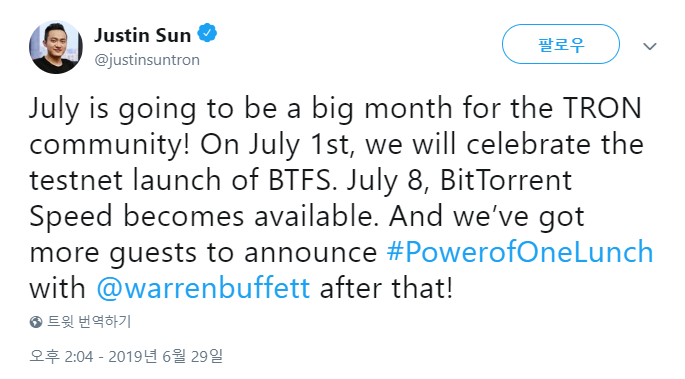The height and width of the screenshot is (379, 685).
Task: Click the phrase July 1st in the tweet
Action: click(299, 145)
